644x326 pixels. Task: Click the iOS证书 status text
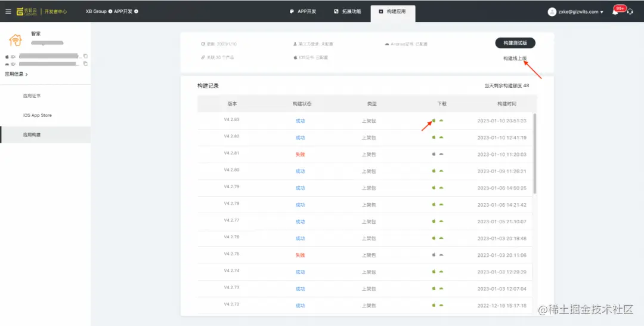314,57
